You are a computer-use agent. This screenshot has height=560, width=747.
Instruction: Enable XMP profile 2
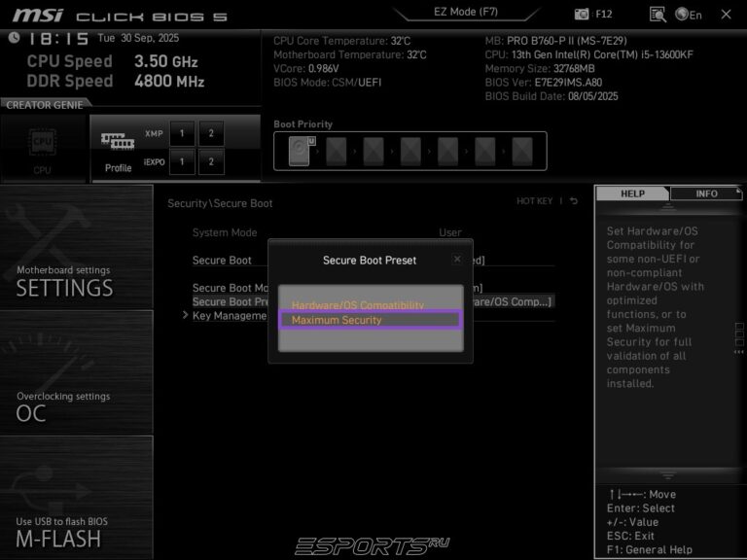[211, 132]
